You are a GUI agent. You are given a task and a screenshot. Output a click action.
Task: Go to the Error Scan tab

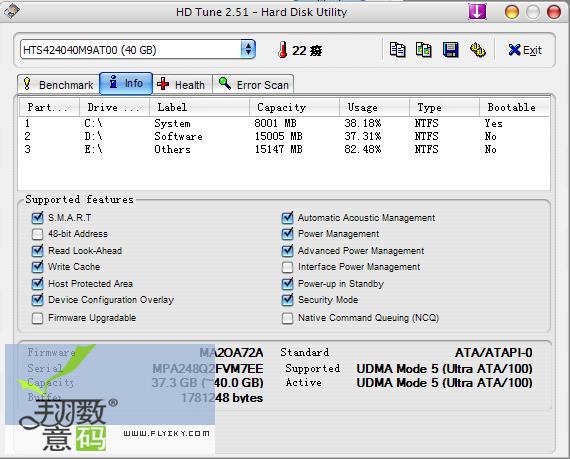coord(253,85)
